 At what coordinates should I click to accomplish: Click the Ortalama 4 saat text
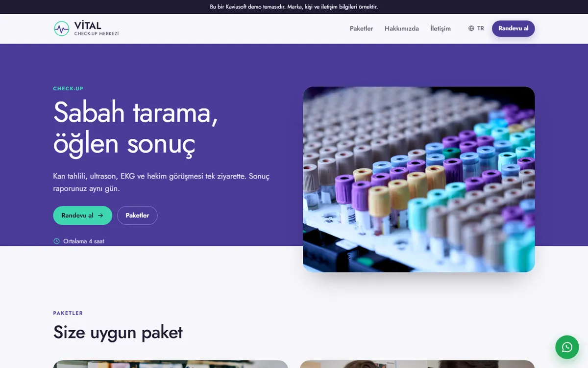point(84,241)
